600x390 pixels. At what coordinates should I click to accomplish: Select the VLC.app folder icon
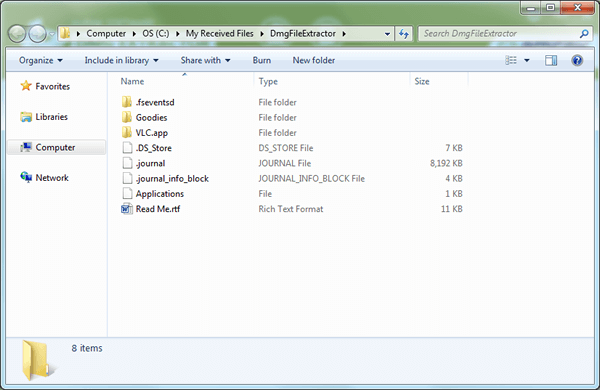pyautogui.click(x=127, y=132)
